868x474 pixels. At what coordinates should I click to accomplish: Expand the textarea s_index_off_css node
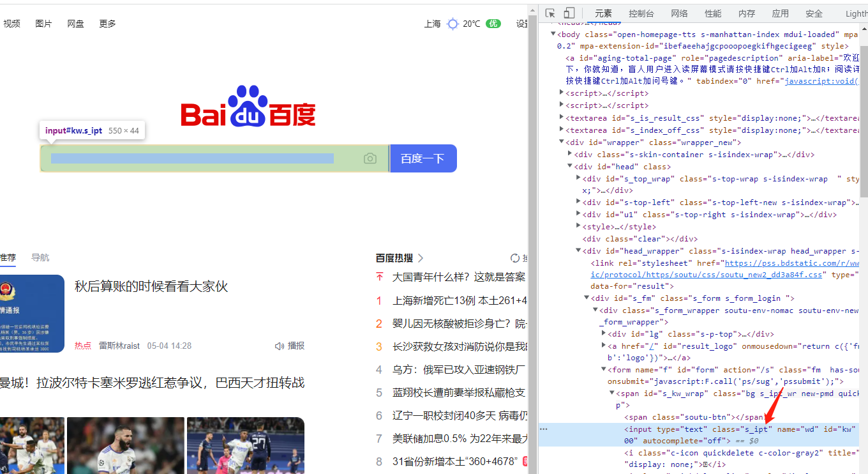point(562,130)
